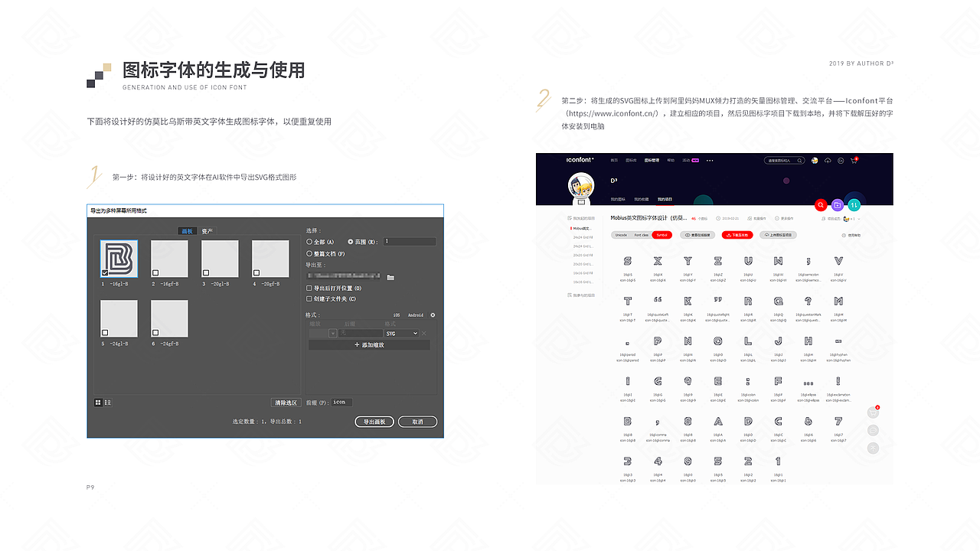Open the SVG format dropdown
The height and width of the screenshot is (551, 980).
[401, 334]
